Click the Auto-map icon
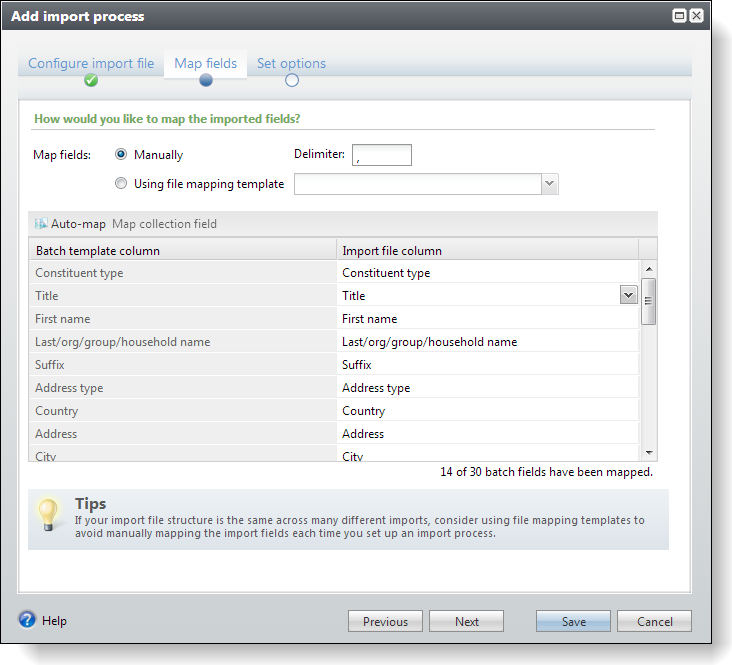 coord(41,224)
